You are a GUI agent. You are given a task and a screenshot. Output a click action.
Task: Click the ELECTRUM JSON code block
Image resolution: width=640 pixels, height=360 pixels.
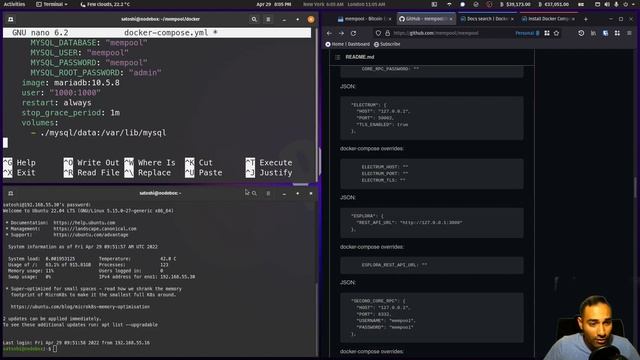(x=432, y=118)
